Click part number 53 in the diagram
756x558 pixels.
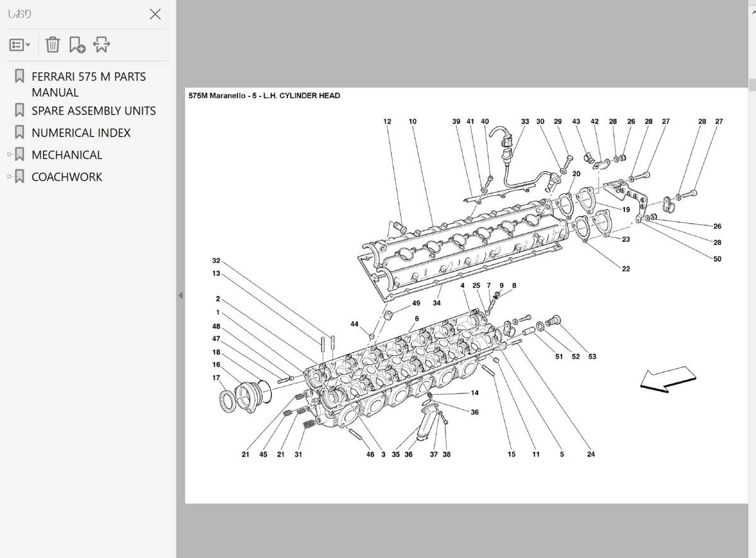click(592, 356)
